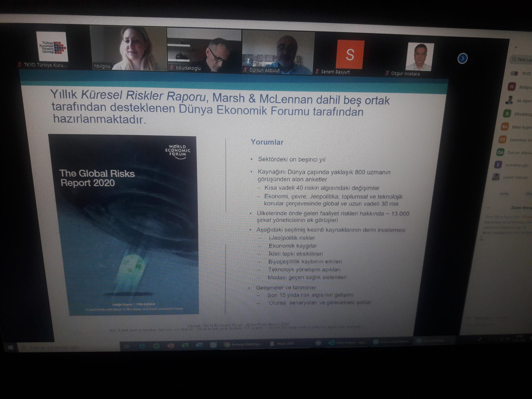Open Spotify from the Windows taskbar
532x399 pixels.
pyautogui.click(x=156, y=346)
